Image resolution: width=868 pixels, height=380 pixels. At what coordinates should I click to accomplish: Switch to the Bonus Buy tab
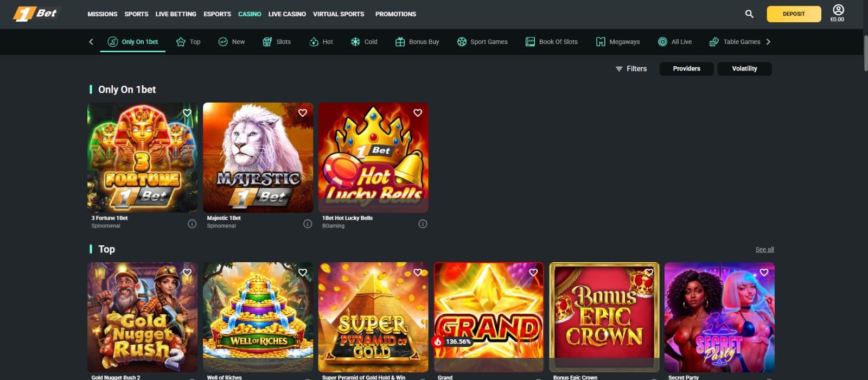(x=417, y=42)
